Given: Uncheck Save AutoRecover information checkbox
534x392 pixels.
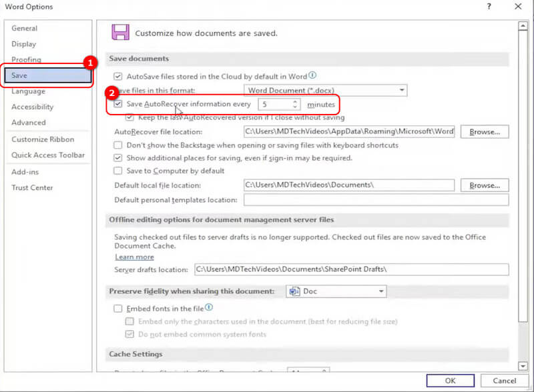Looking at the screenshot, I should click(118, 104).
